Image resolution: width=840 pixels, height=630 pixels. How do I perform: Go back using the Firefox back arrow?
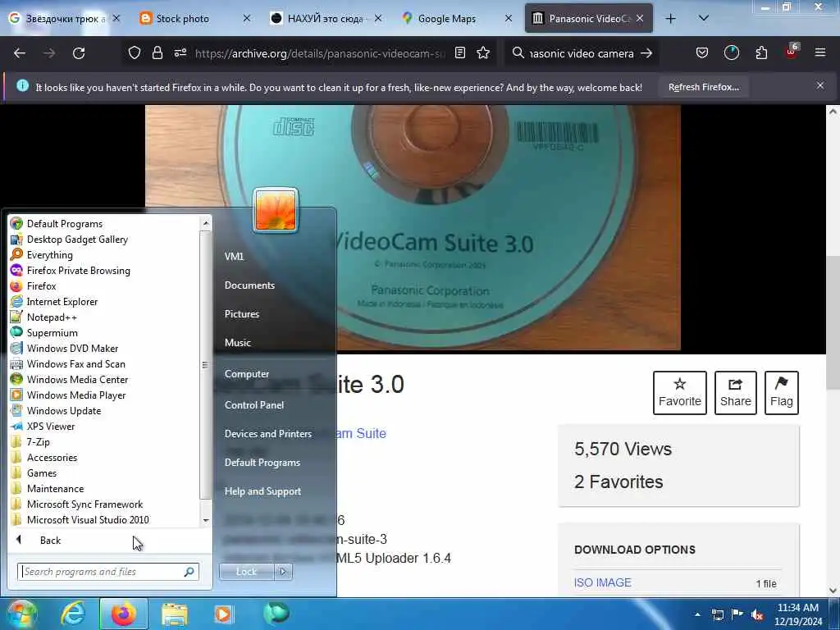tap(20, 53)
